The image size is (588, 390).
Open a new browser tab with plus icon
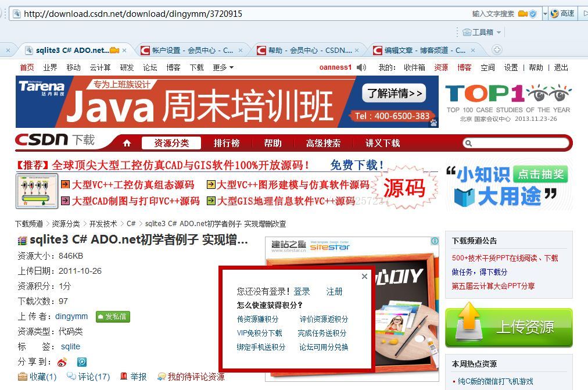point(497,49)
